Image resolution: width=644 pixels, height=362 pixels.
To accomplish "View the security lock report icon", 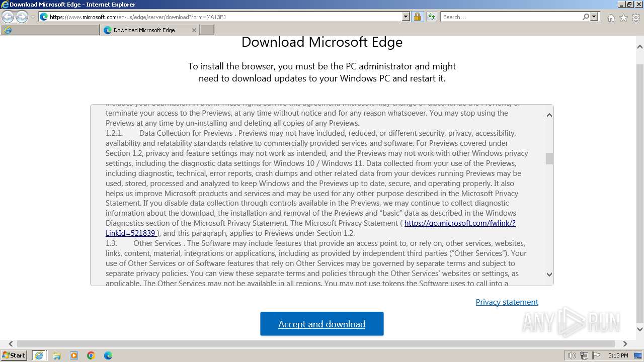I will 417,17.
